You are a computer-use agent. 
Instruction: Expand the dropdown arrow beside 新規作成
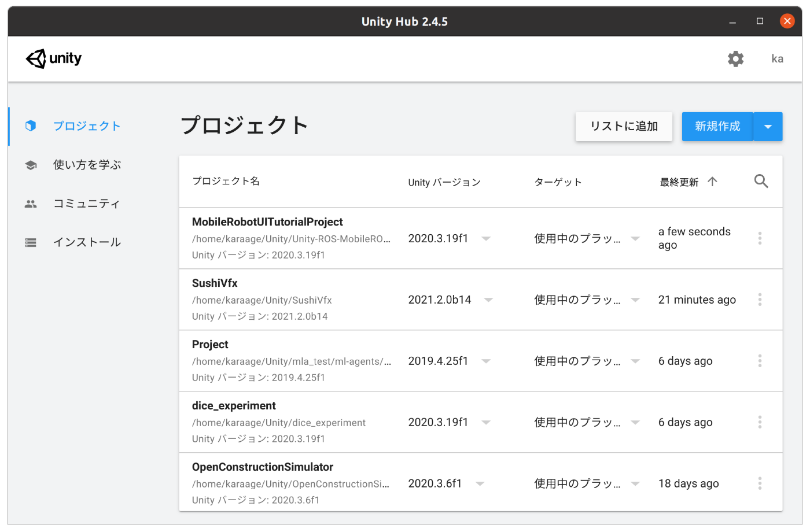point(768,126)
